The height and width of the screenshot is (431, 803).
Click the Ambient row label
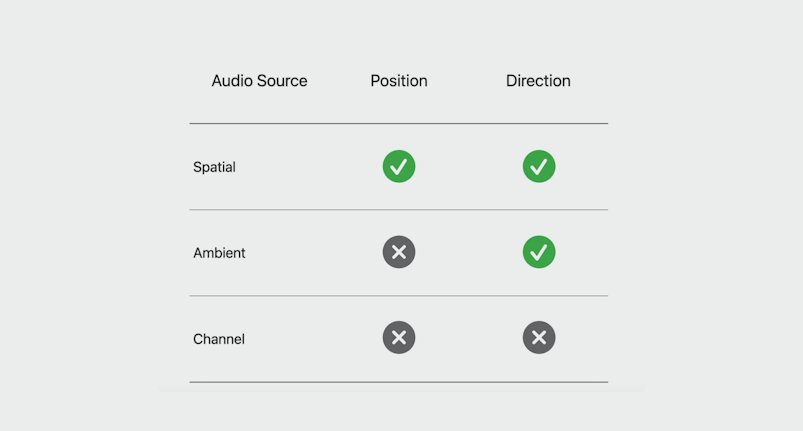click(219, 253)
